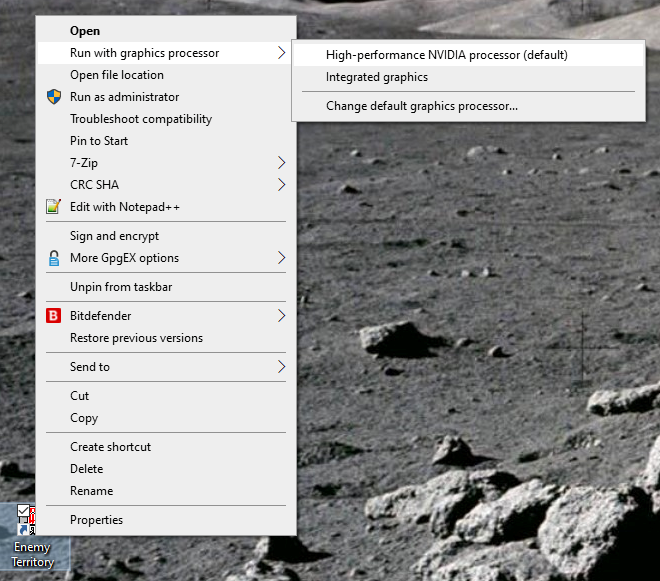660x581 pixels.
Task: Select Restore previous versions
Action: pos(166,338)
